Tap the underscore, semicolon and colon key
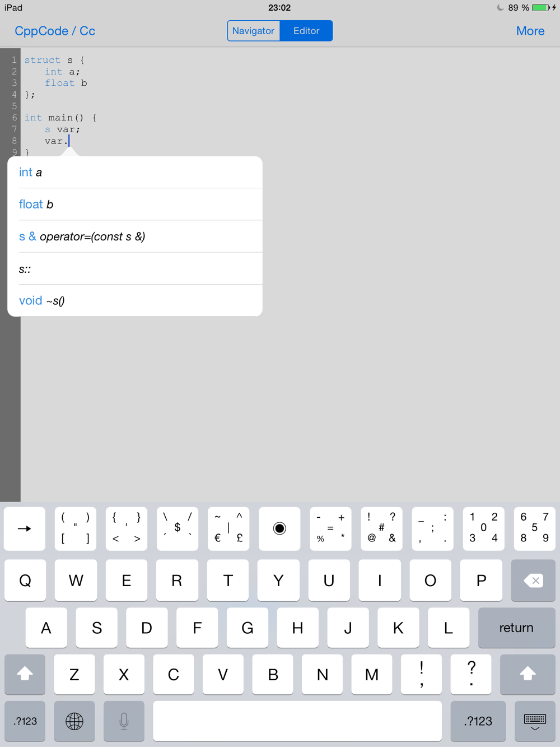 (432, 528)
